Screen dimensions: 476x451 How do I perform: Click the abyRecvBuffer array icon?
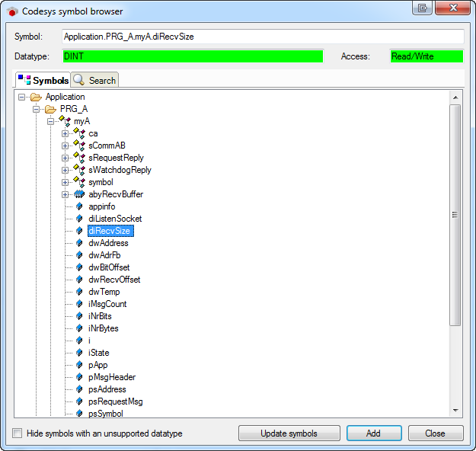79,194
